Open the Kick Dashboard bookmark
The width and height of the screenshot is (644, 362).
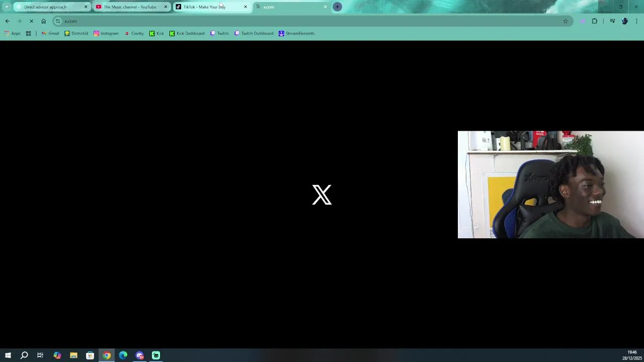[187, 33]
